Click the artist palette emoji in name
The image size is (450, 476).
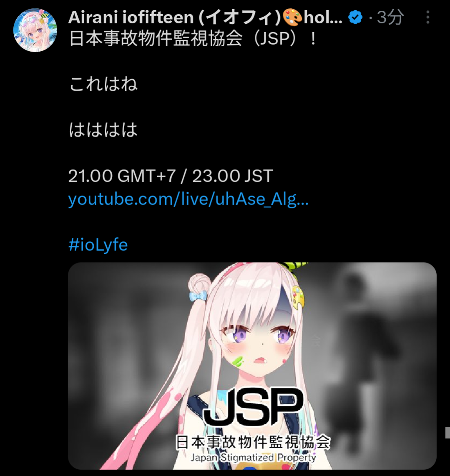pyautogui.click(x=293, y=18)
